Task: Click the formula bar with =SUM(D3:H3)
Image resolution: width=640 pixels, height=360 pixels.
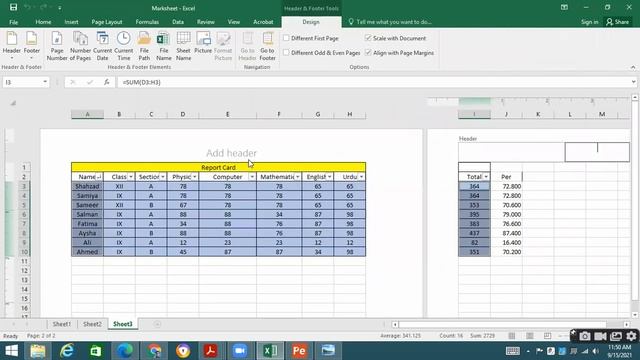Action: 373,82
